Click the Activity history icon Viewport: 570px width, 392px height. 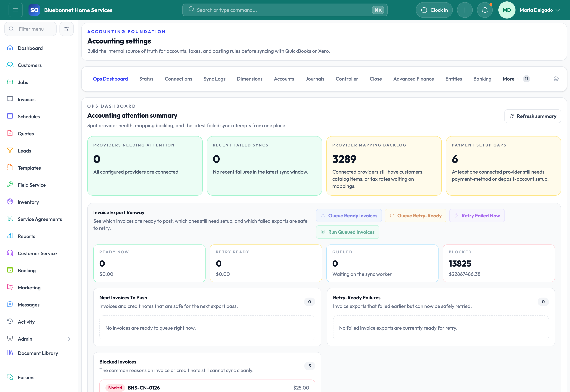[x=10, y=321]
